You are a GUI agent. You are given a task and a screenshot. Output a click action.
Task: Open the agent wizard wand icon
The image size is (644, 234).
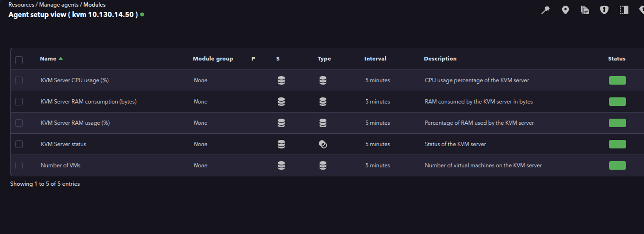pyautogui.click(x=546, y=10)
